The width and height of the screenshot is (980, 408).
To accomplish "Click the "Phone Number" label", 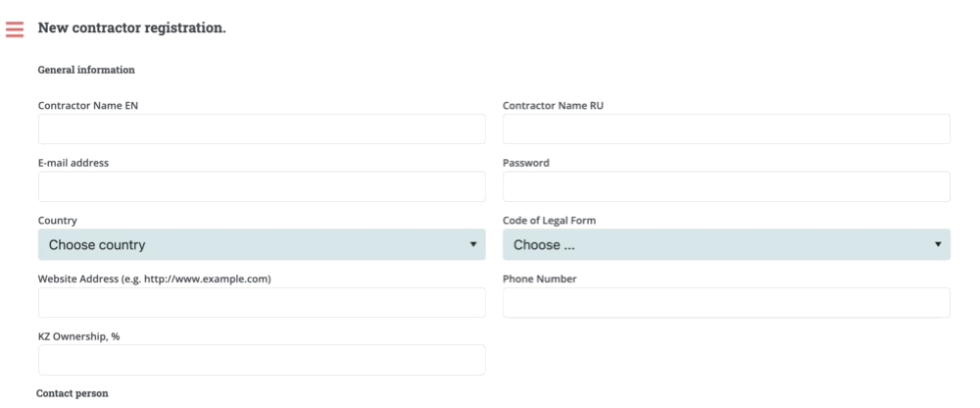I will click(540, 279).
